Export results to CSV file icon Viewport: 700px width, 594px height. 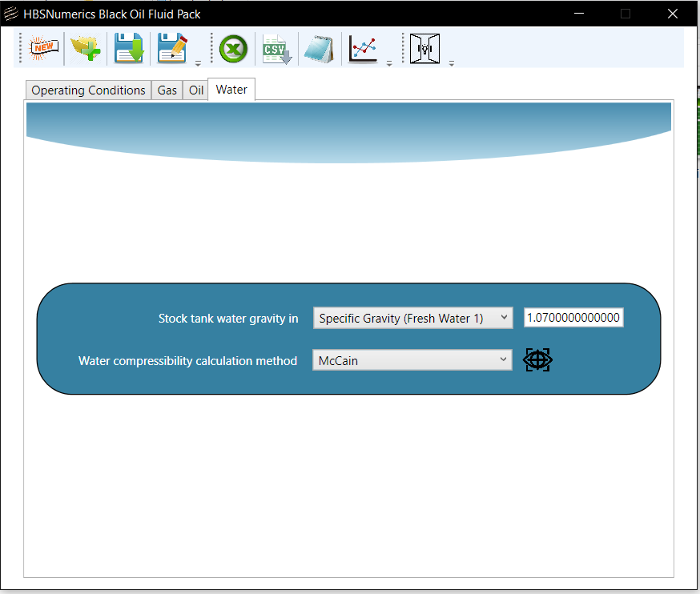pos(276,49)
